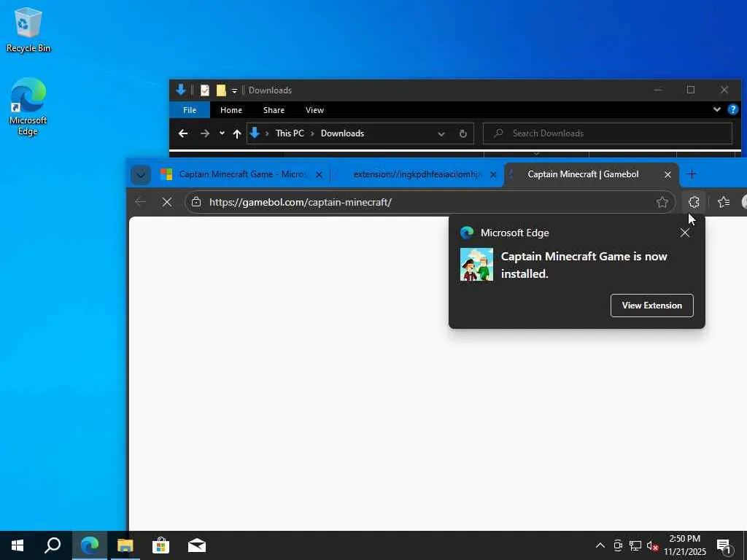Click the Captain Minecraft Game extension thumbnail
The height and width of the screenshot is (560, 747).
pyautogui.click(x=476, y=264)
